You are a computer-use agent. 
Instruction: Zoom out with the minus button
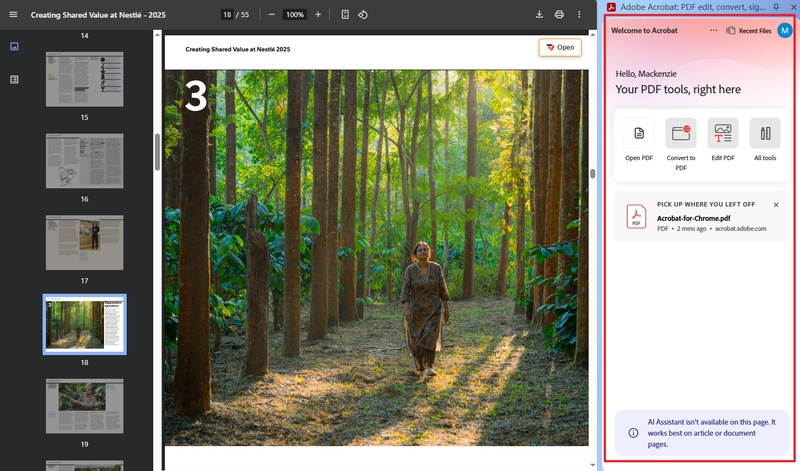click(x=271, y=15)
